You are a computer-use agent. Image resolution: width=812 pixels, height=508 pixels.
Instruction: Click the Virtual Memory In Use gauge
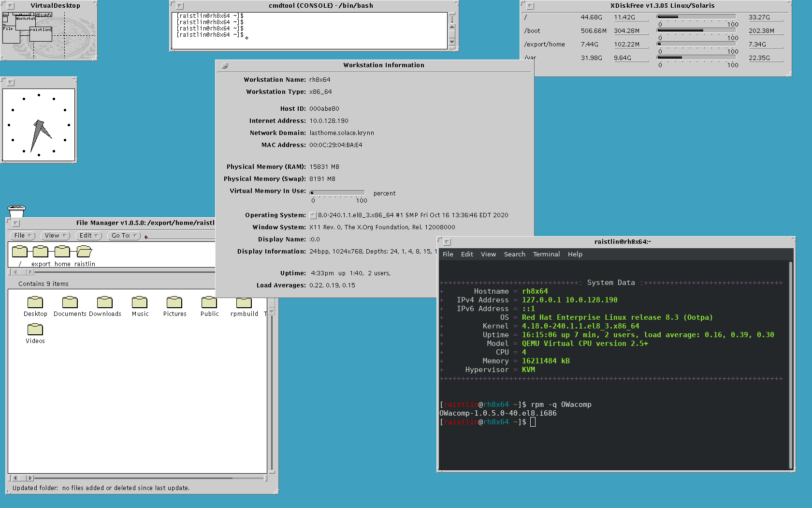[337, 193]
